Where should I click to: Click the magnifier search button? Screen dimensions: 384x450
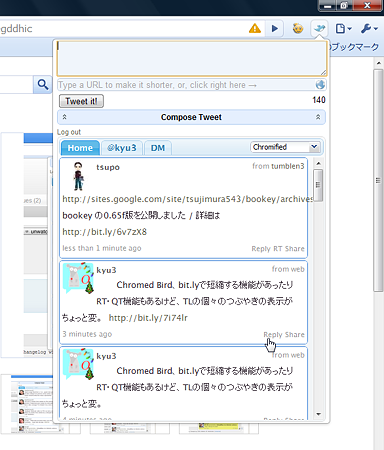[x=43, y=85]
